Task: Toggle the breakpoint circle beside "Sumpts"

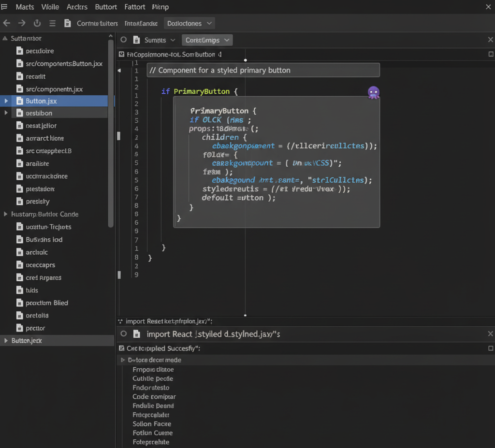Action: coord(124,40)
